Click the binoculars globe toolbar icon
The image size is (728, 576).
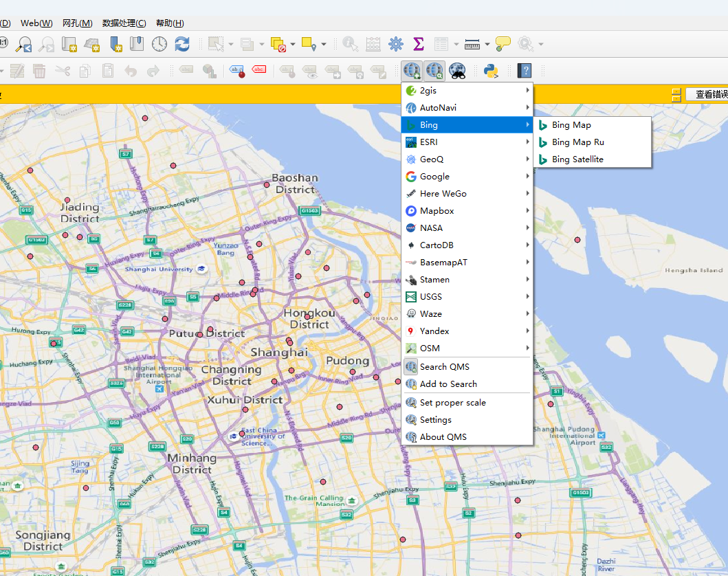[457, 70]
